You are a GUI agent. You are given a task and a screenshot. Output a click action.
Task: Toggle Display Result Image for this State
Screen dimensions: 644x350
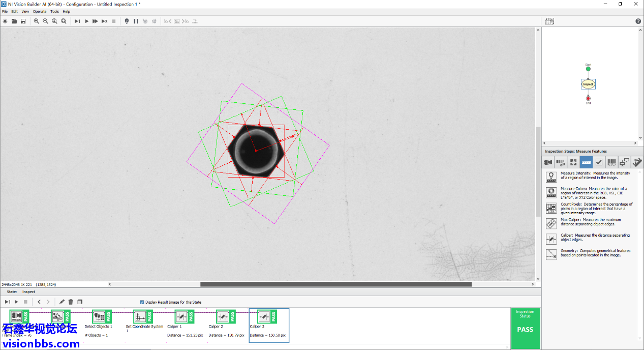[x=142, y=302]
